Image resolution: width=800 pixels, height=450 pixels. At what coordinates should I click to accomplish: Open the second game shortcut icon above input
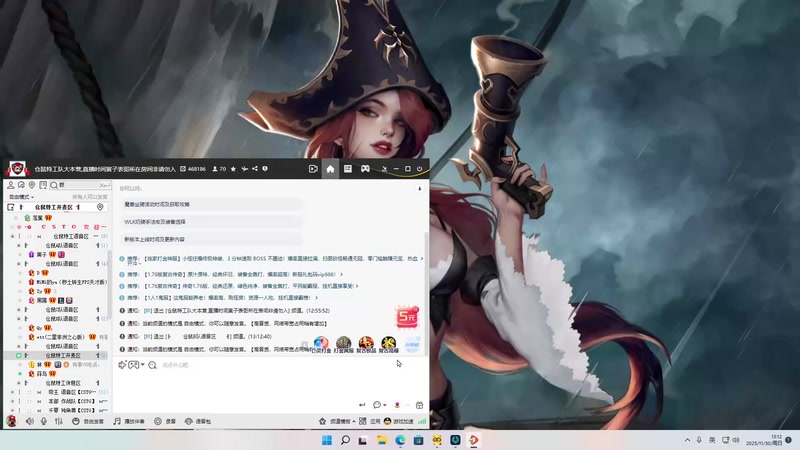click(343, 344)
